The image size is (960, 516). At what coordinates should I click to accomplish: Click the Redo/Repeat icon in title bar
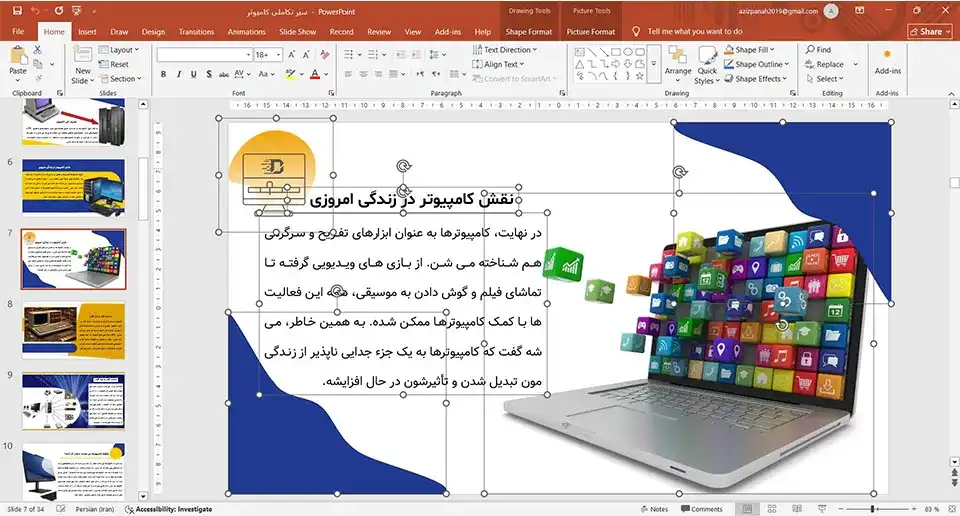coord(59,10)
